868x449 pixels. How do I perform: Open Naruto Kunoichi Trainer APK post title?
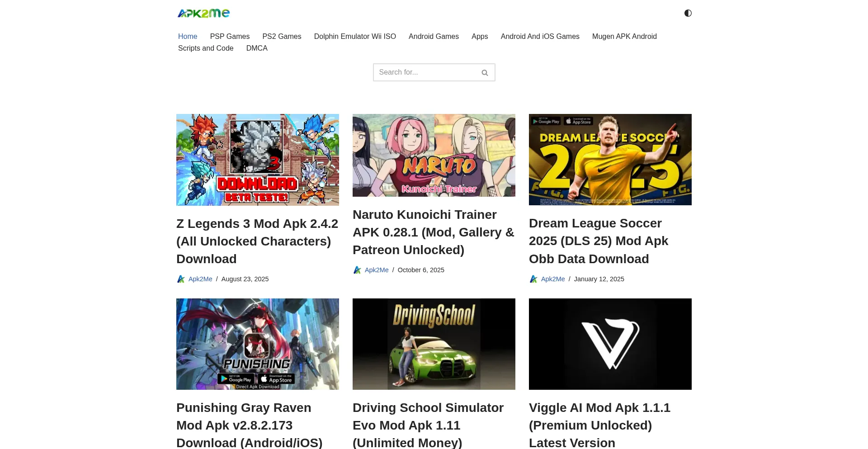[434, 232]
